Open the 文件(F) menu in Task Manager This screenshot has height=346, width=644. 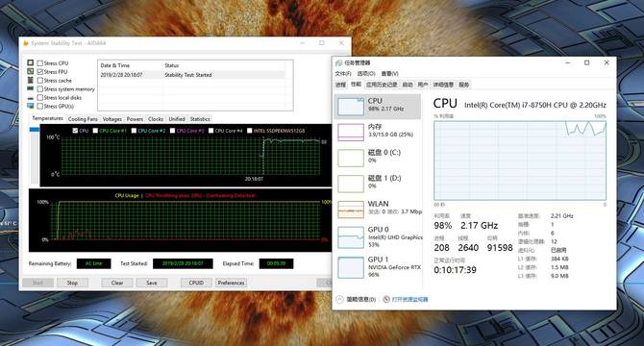[343, 73]
